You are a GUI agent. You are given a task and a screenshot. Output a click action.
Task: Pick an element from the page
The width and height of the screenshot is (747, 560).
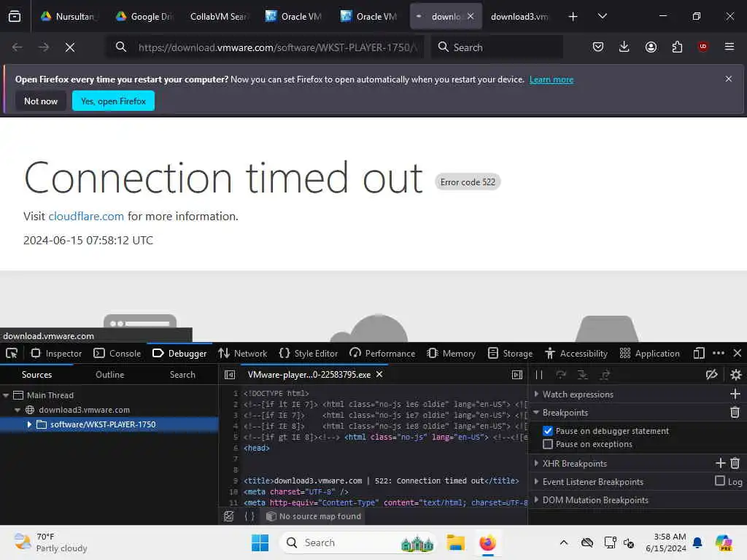[12, 354]
